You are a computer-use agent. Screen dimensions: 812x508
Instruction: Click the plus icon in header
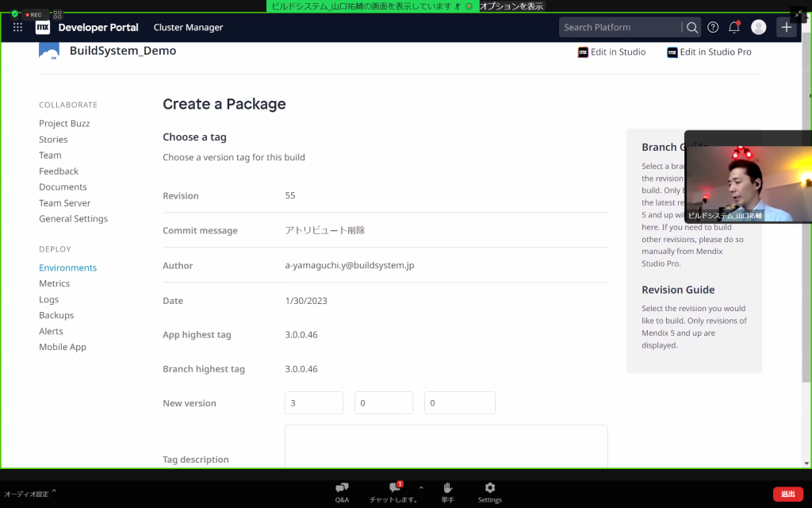(787, 27)
